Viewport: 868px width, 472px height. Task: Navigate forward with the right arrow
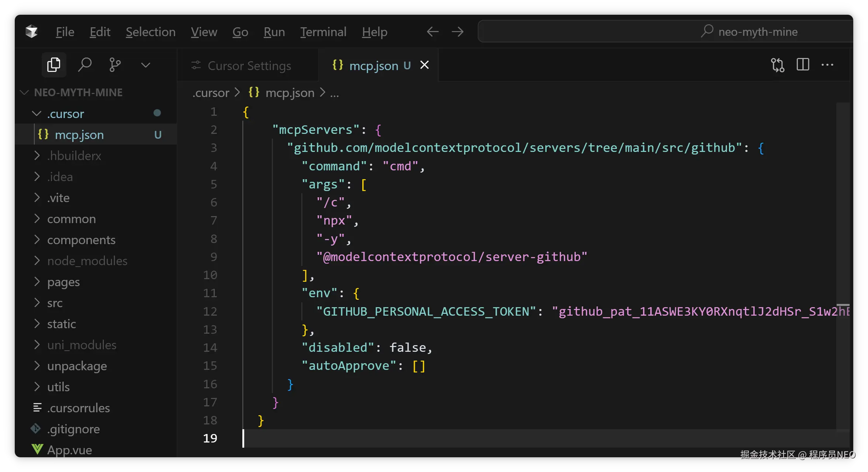[x=457, y=32]
